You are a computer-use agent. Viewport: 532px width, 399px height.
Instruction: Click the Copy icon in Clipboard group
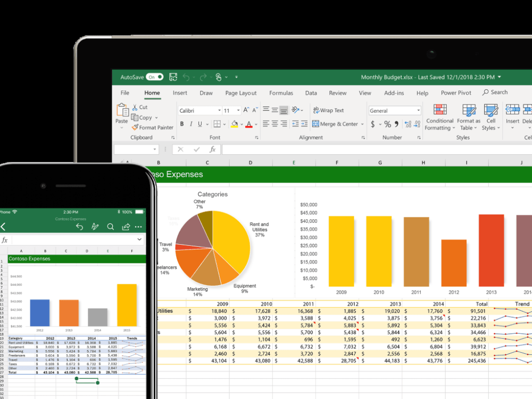click(x=135, y=118)
